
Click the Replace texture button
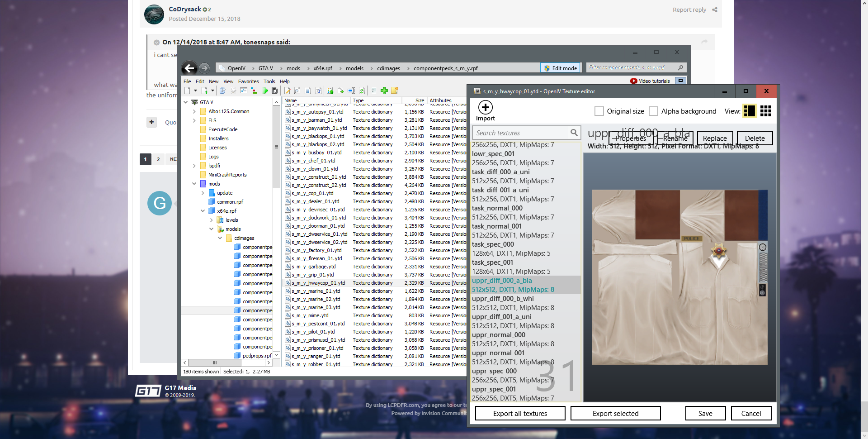(x=714, y=138)
